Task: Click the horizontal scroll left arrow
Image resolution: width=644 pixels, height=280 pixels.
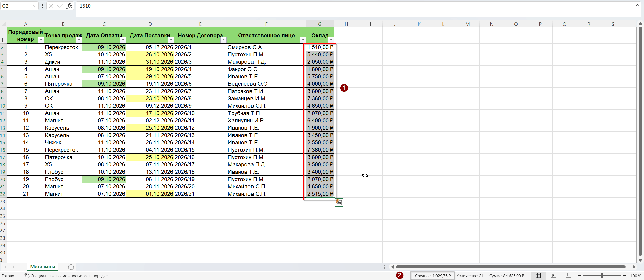Action: [x=393, y=267]
